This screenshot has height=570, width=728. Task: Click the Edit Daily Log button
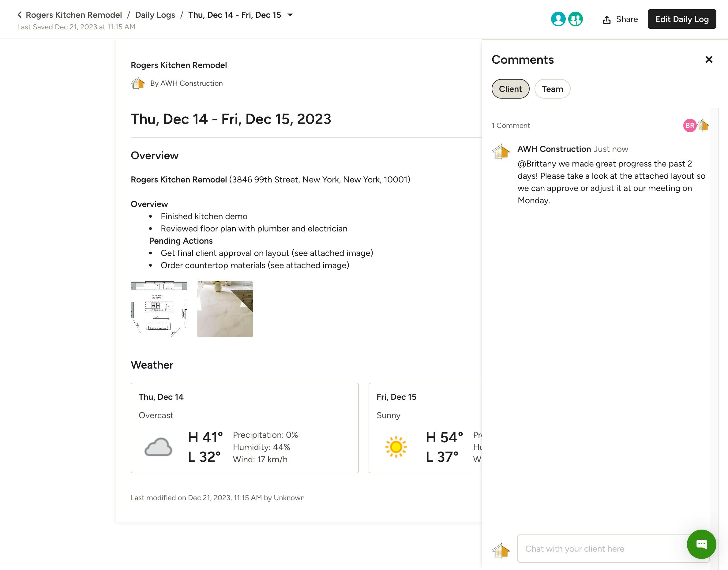(681, 19)
